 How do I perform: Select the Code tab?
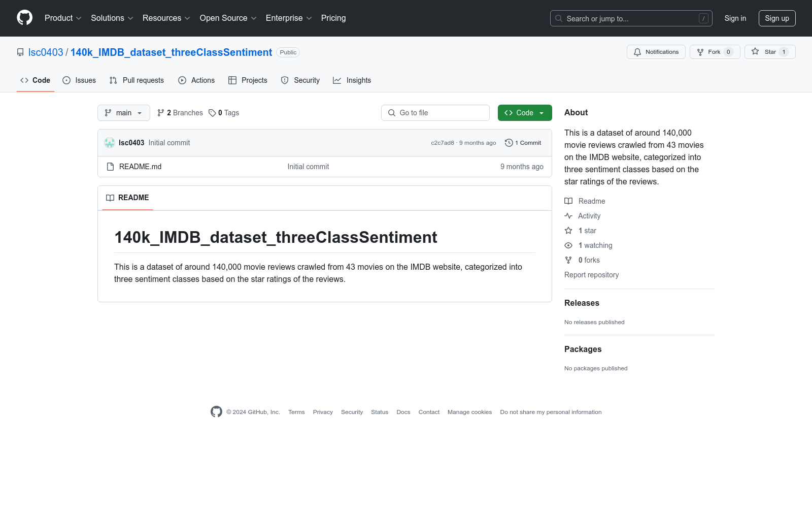(36, 80)
